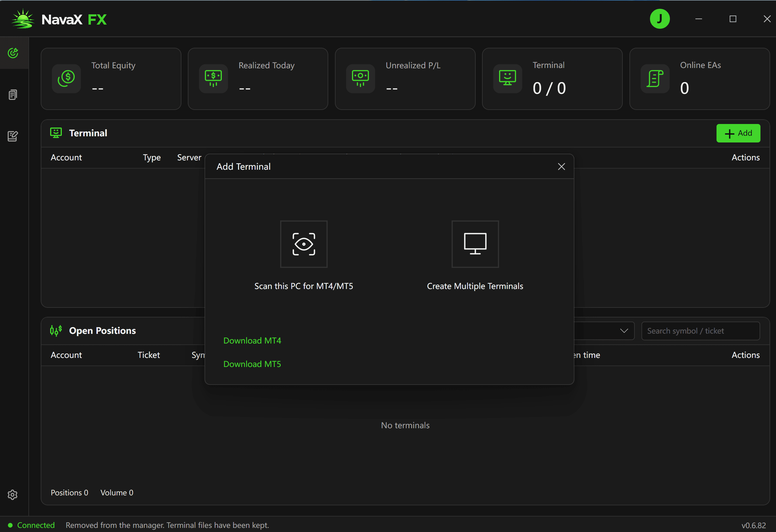This screenshot has height=532, width=776.
Task: Click the Online EAs script icon
Action: tap(655, 79)
